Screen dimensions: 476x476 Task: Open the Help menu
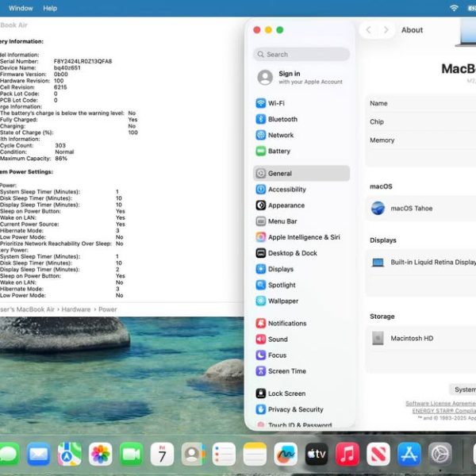[x=50, y=8]
